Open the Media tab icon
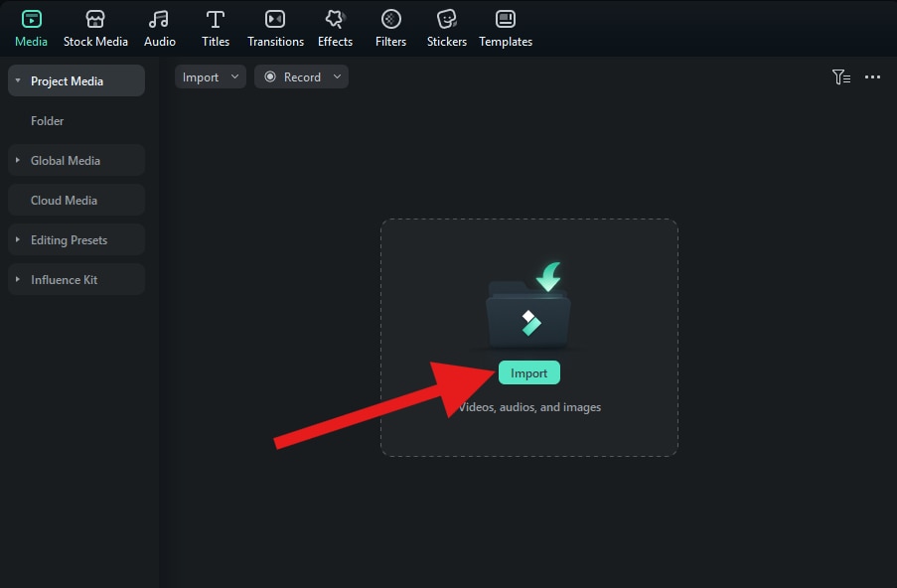Viewport: 897px width, 588px height. (32, 20)
